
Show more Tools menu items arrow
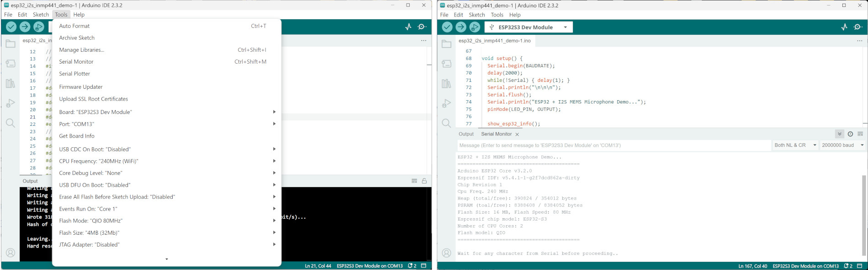pyautogui.click(x=167, y=259)
